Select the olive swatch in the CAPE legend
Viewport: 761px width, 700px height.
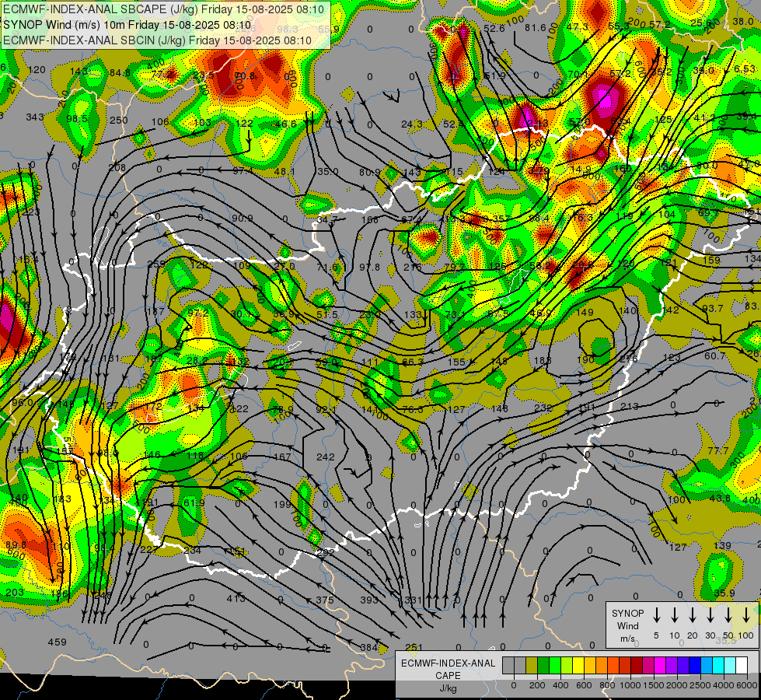click(x=532, y=666)
